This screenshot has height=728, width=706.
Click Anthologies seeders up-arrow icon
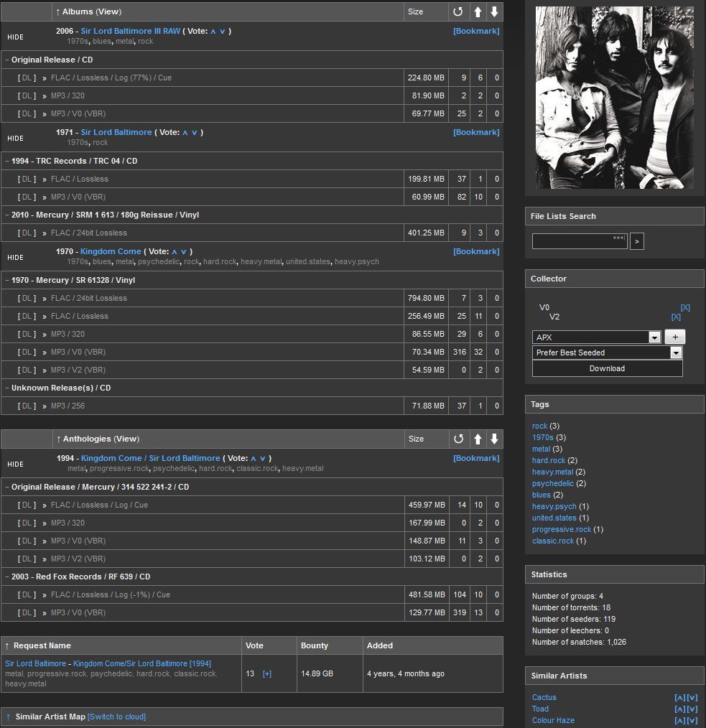coord(478,439)
